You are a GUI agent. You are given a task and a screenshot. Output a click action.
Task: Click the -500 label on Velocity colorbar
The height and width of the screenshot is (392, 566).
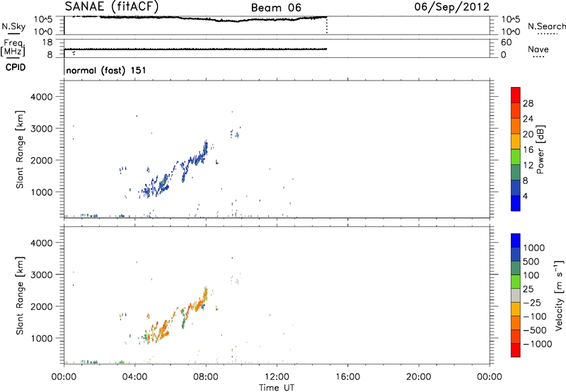pos(534,330)
